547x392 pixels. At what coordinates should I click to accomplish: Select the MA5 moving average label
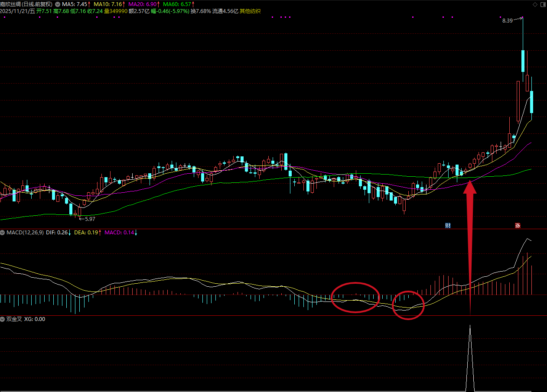(x=76, y=4)
